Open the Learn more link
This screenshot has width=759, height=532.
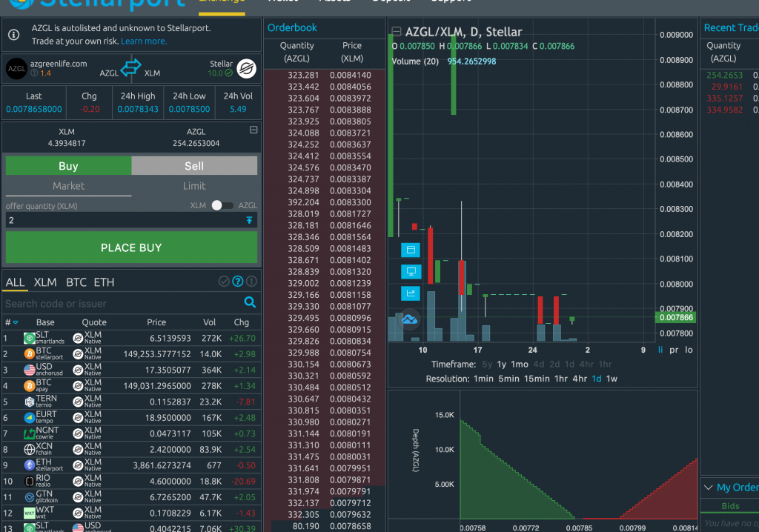[144, 41]
